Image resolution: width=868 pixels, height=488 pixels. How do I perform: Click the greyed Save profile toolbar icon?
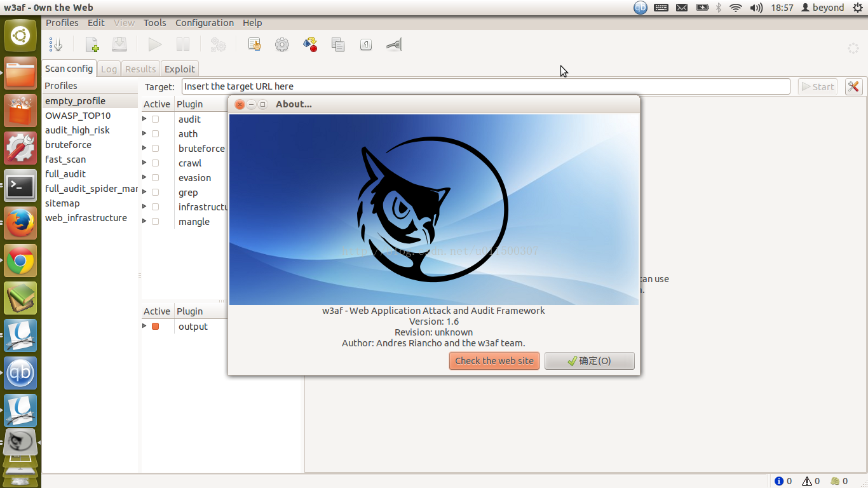coord(119,44)
